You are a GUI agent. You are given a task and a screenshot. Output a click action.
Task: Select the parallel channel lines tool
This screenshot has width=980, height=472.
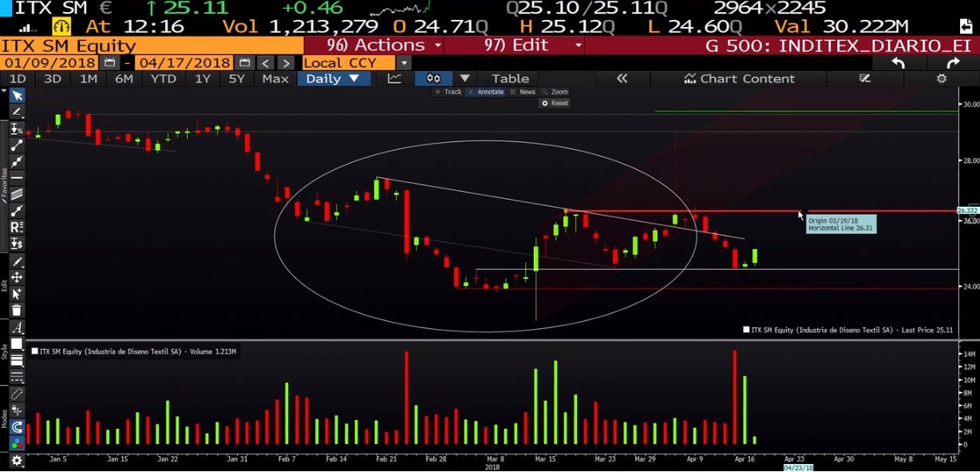pyautogui.click(x=17, y=194)
